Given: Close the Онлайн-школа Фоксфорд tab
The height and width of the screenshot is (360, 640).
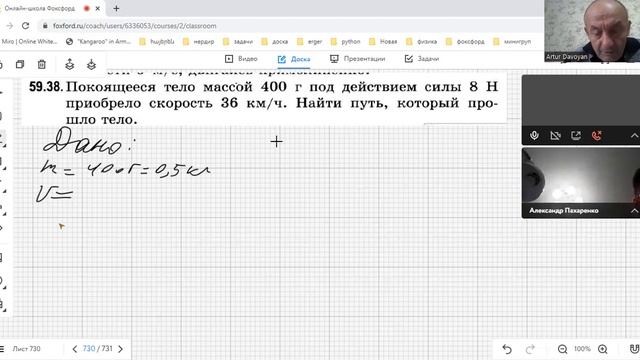Looking at the screenshot, I should [98, 8].
